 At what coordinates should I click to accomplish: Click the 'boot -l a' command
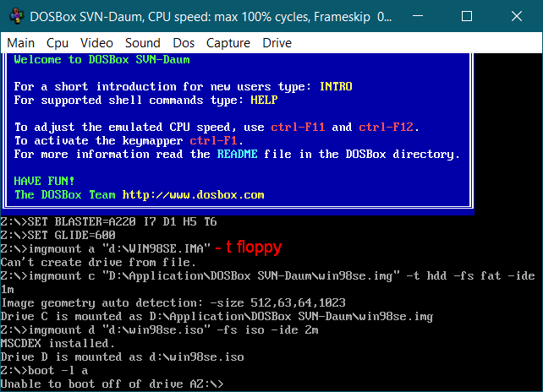[x=58, y=370]
